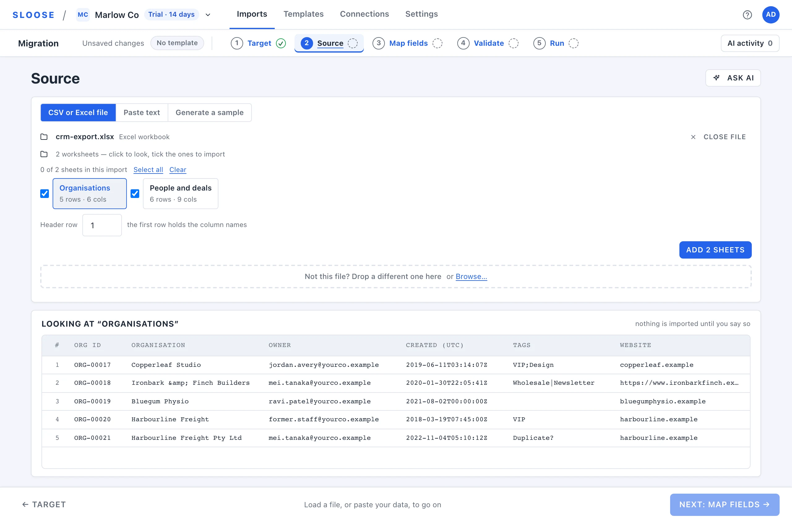Viewport: 792px width, 532px height.
Task: Click the Map fields dashed status circle
Action: click(437, 43)
